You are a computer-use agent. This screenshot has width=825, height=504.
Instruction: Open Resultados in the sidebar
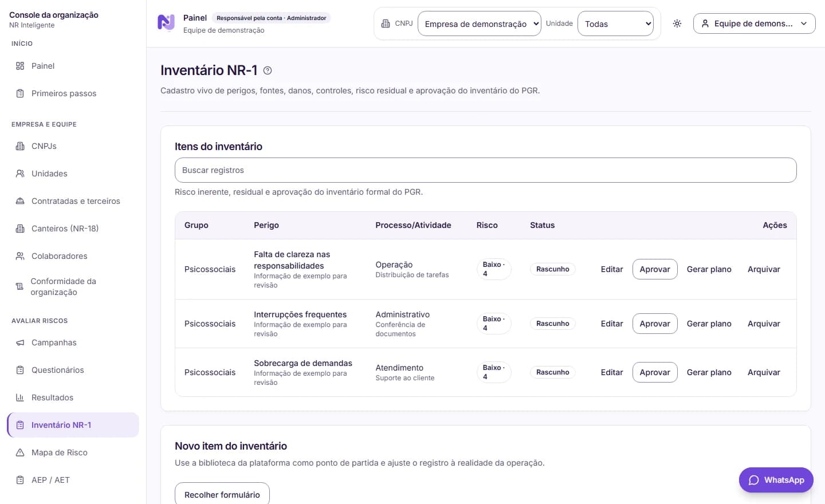(73, 397)
